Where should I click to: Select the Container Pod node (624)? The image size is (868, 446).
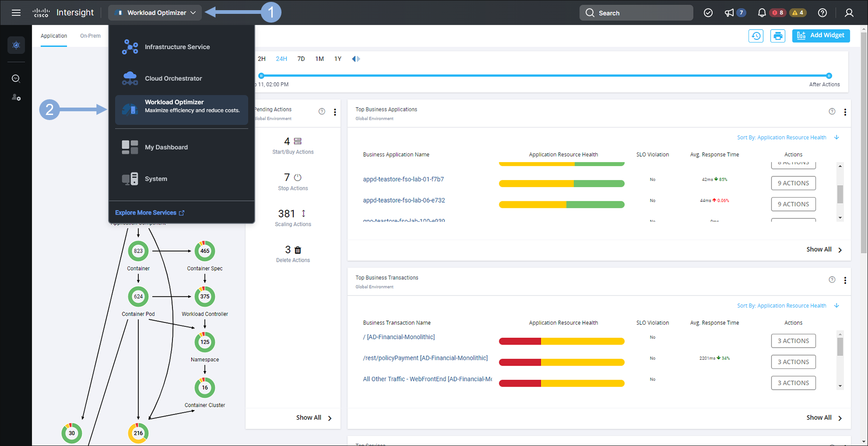(x=138, y=296)
